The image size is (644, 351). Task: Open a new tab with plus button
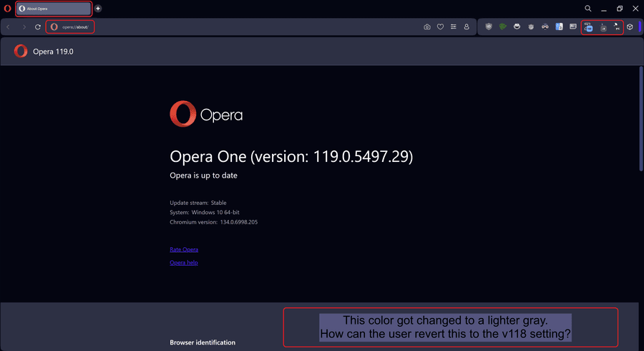click(98, 8)
